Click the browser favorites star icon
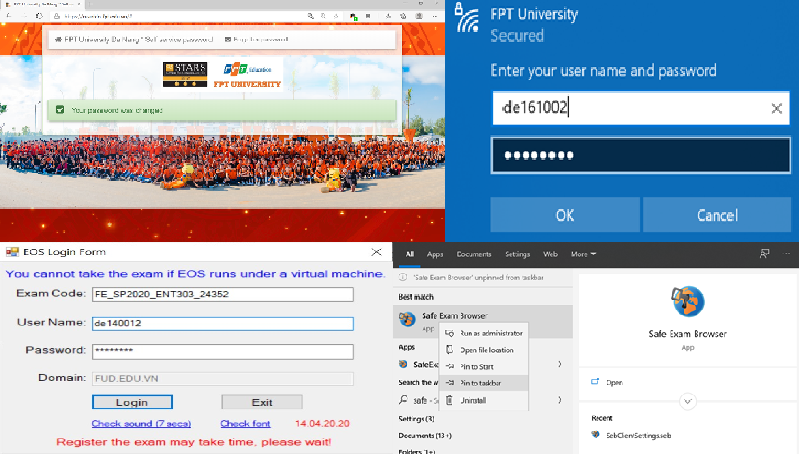This screenshot has height=458, width=799. (x=336, y=16)
